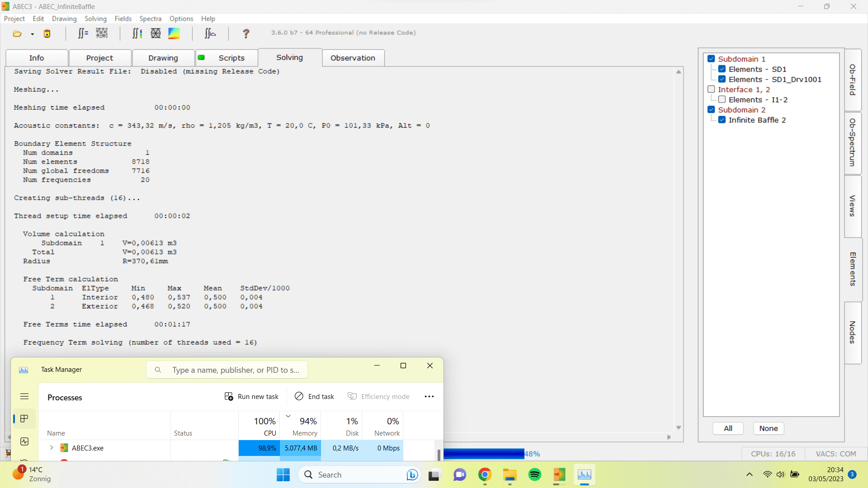Click the solver log scroll down arrow
This screenshot has height=488, width=868.
pyautogui.click(x=679, y=427)
